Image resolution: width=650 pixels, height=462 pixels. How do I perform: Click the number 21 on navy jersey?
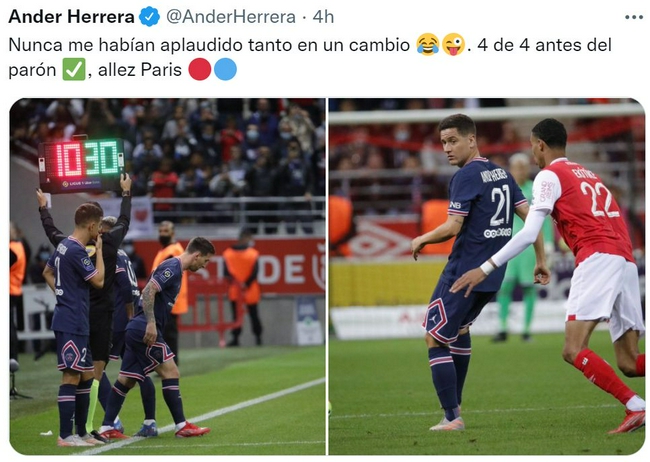point(501,205)
